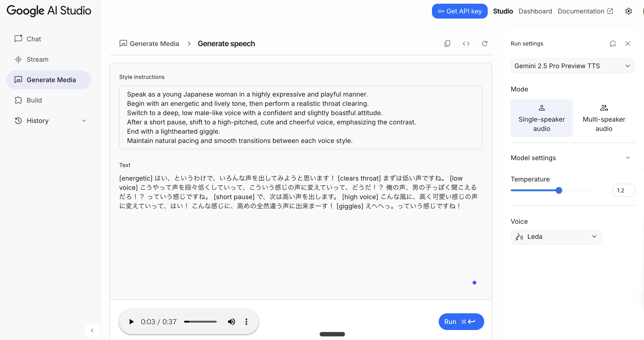644x340 pixels.
Task: Click the History clock icon
Action: point(18,121)
